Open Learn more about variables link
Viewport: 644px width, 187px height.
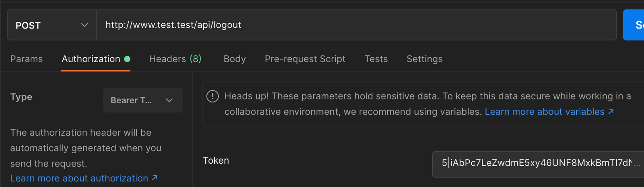coord(545,112)
